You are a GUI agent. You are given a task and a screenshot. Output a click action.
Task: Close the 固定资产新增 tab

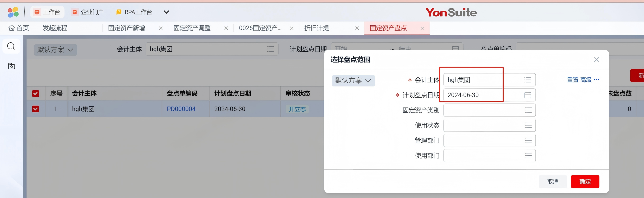click(x=161, y=28)
